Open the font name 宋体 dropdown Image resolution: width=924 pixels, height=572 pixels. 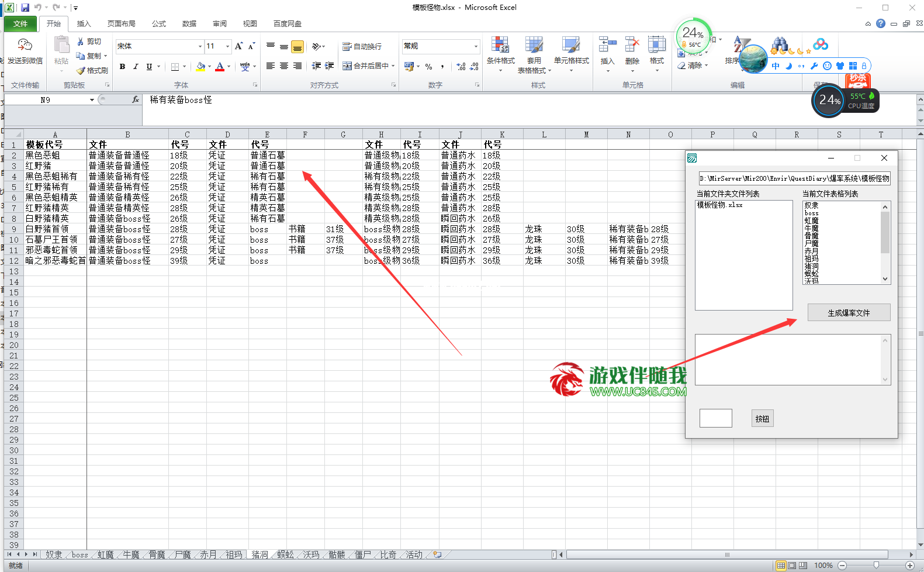200,46
